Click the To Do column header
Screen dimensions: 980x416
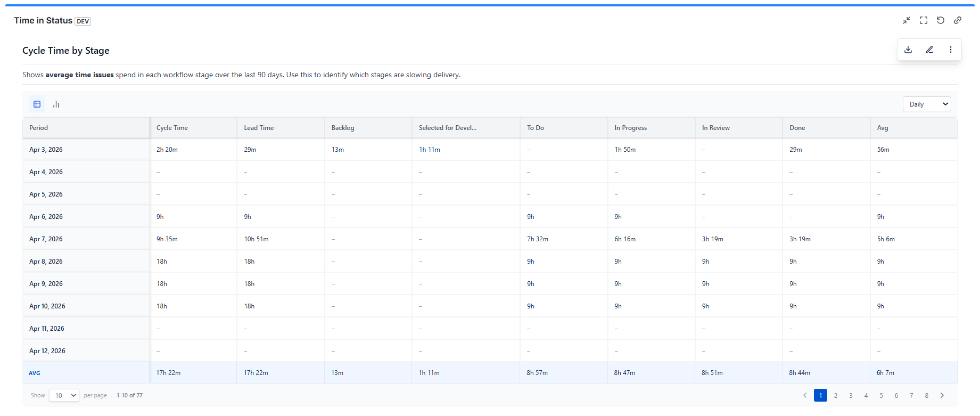click(564, 128)
